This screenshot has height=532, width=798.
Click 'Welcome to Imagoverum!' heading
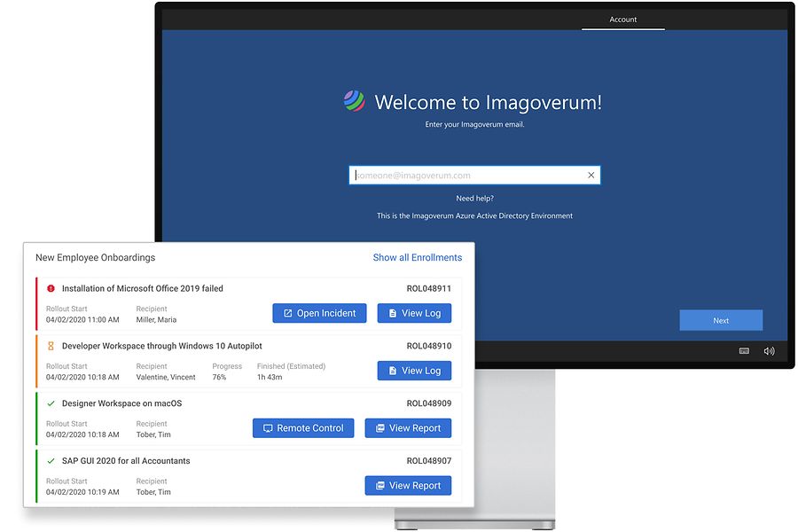[x=489, y=102]
